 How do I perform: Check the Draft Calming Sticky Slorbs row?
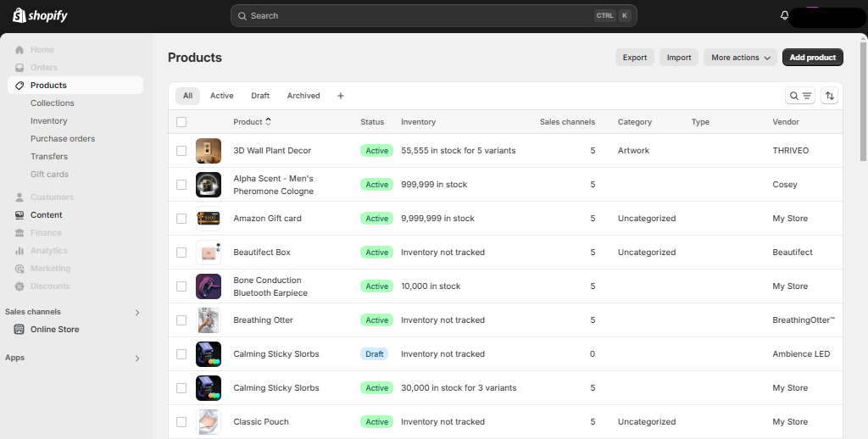(181, 353)
